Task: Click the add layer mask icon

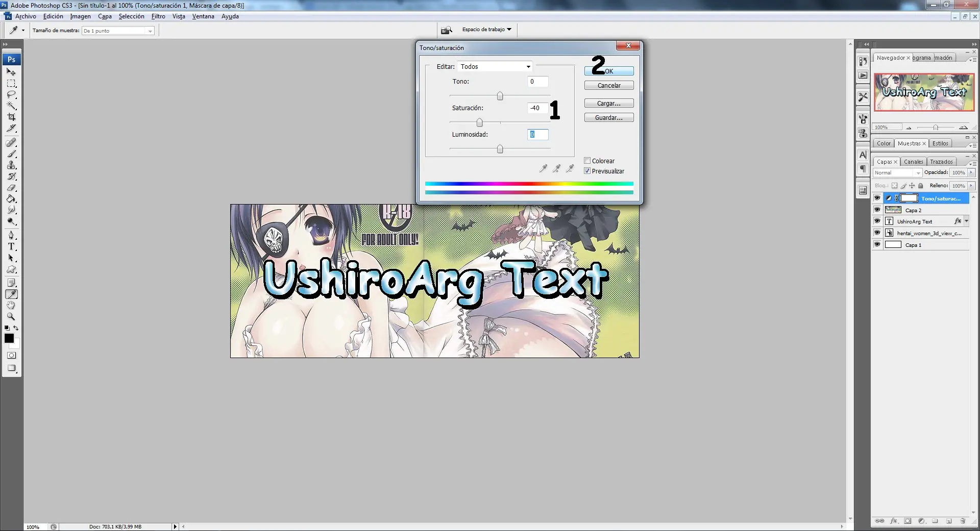Action: [x=908, y=521]
